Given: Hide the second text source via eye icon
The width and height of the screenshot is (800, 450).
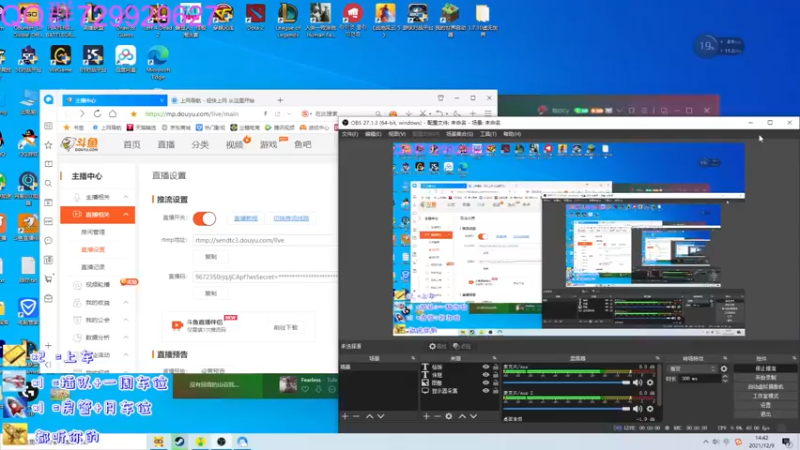Looking at the screenshot, I should [485, 374].
